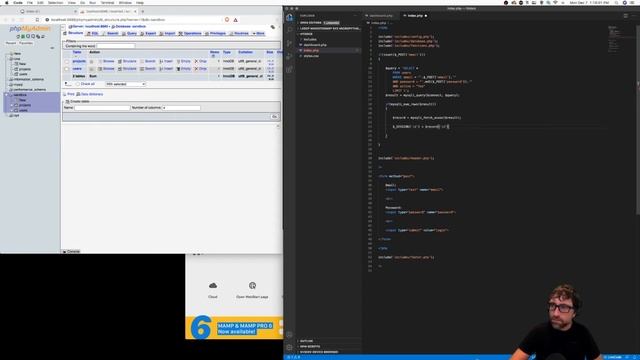640x360 pixels.
Task: Tick checkbox for users table row
Action: click(x=67, y=69)
